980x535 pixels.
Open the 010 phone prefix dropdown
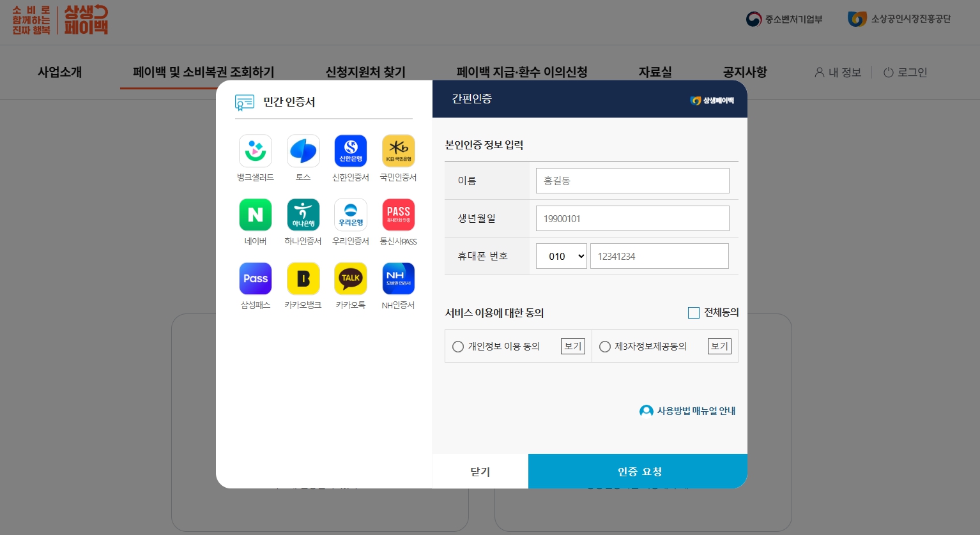coord(562,256)
